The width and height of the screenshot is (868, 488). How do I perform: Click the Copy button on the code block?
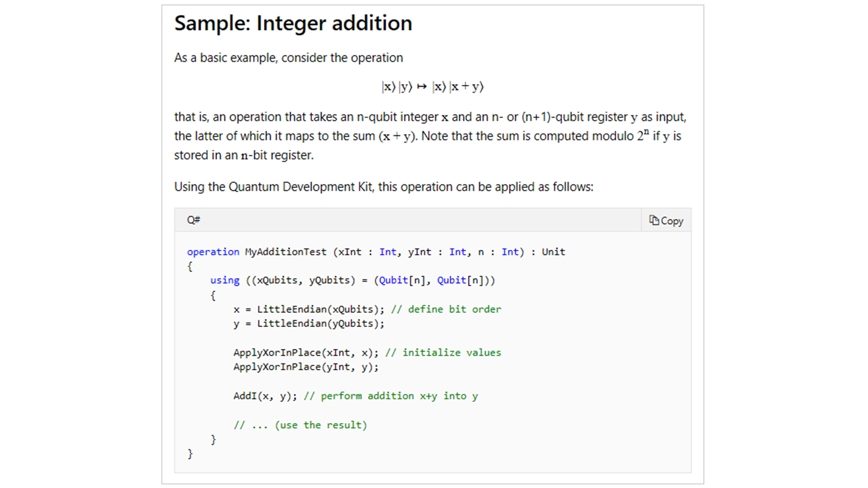(666, 221)
